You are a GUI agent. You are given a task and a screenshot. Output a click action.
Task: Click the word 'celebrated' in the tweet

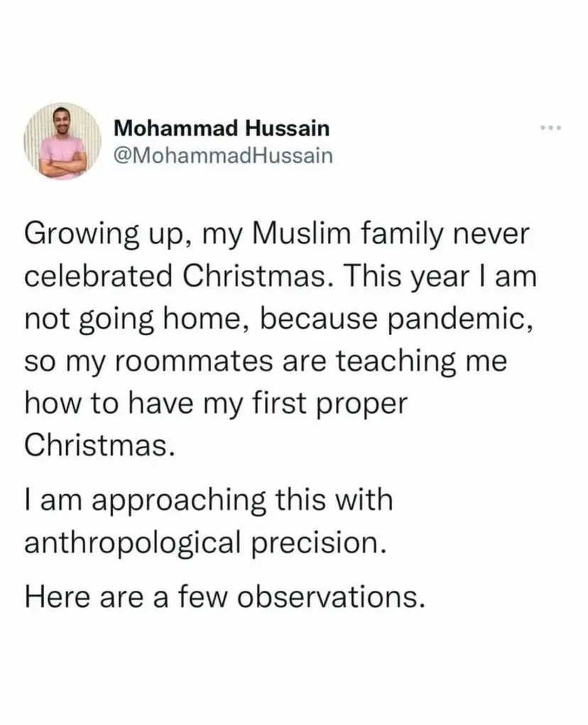point(98,276)
